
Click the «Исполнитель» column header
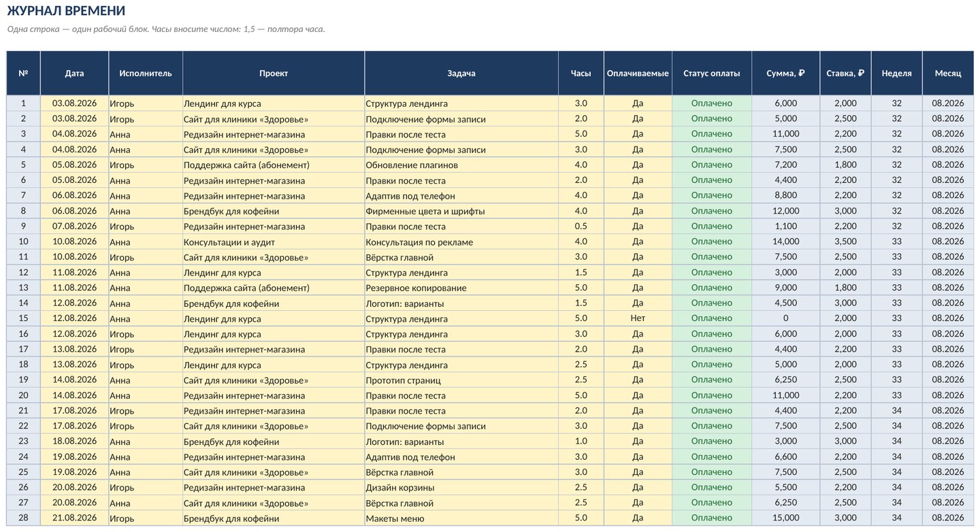(146, 73)
